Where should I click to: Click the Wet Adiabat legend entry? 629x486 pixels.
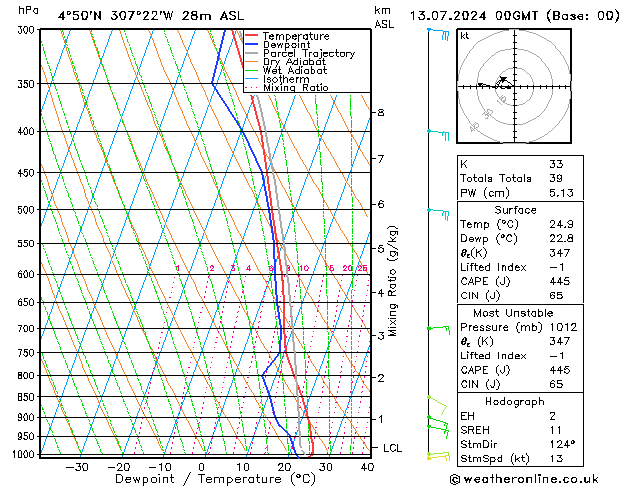(286, 70)
